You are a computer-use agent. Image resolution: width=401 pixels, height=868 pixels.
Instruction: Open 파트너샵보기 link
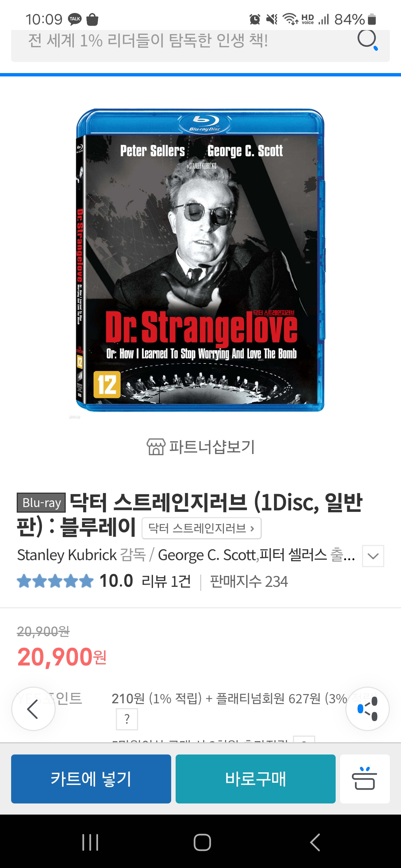(212, 447)
